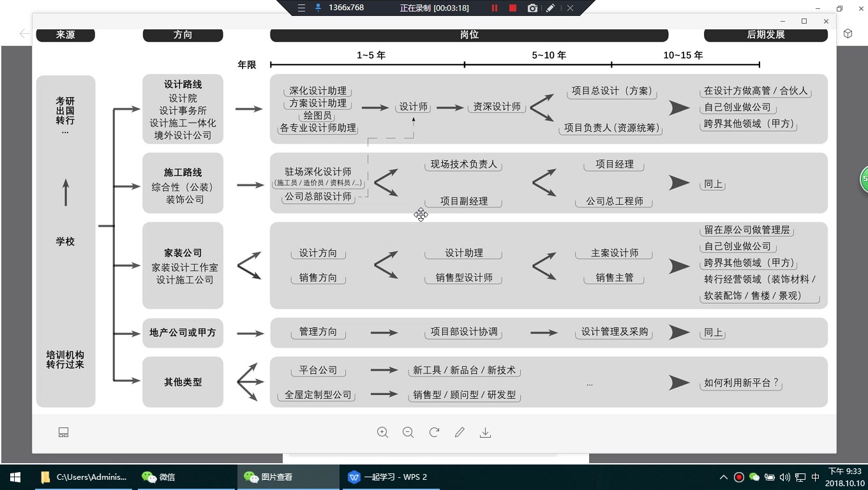The height and width of the screenshot is (490, 868).
Task: Click the blue pin icon on recorder bar
Action: coord(318,8)
